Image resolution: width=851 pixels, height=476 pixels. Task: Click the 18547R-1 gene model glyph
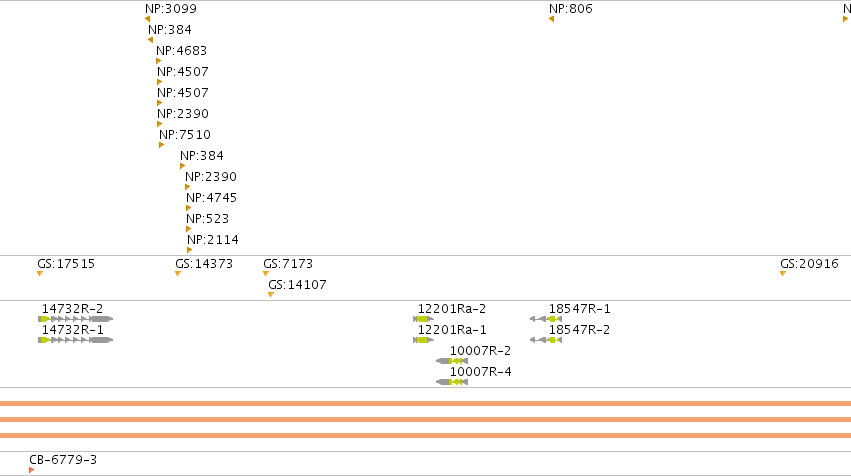click(x=546, y=319)
